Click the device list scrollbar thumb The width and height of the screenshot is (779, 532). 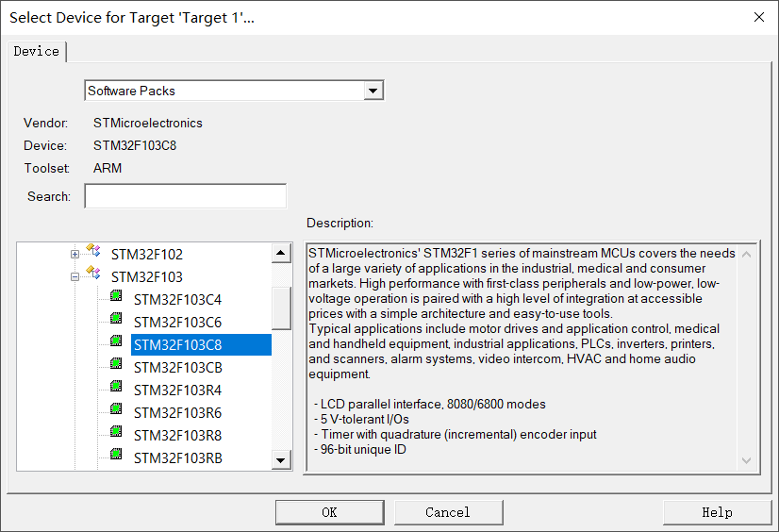click(x=281, y=308)
